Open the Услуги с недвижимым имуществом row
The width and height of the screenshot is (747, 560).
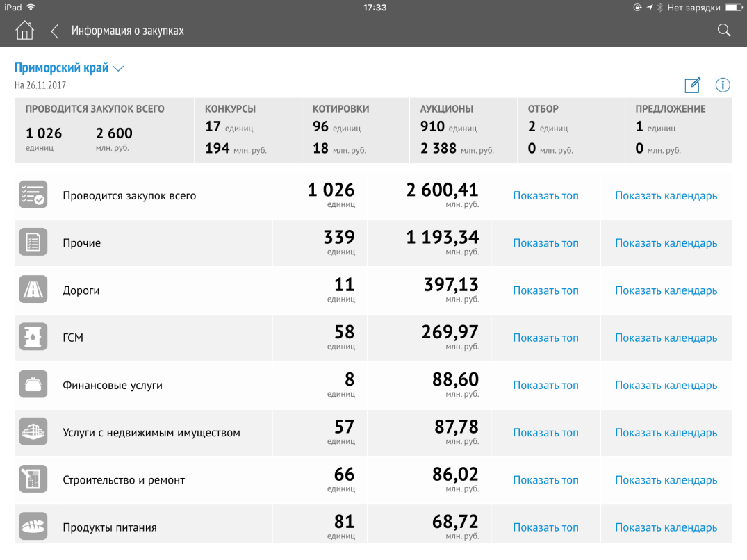click(151, 433)
